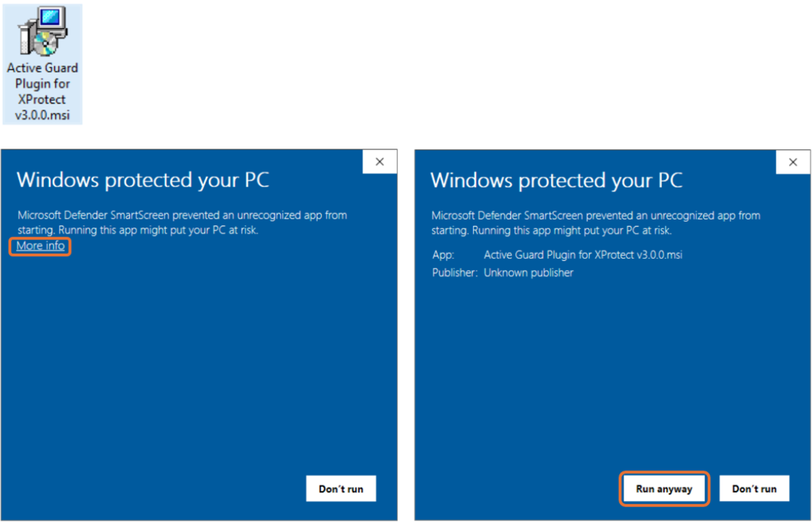812x523 pixels.
Task: Click the heading of the More info dialog
Action: point(143,180)
